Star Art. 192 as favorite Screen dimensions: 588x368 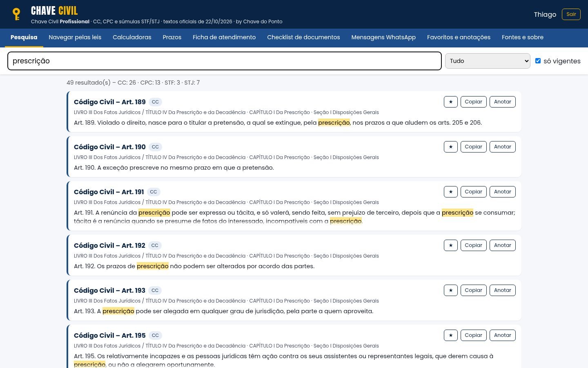(451, 245)
